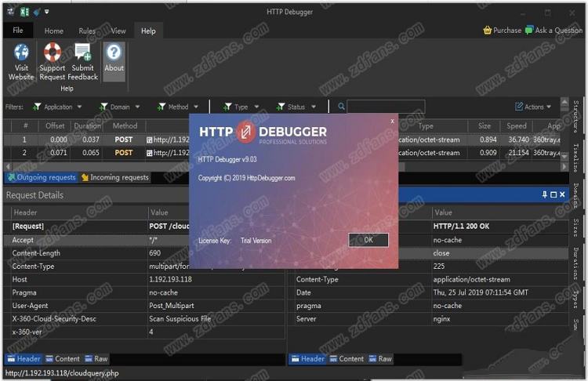Switch to the View ribbon tab
Image resolution: width=588 pixels, height=381 pixels.
[118, 31]
